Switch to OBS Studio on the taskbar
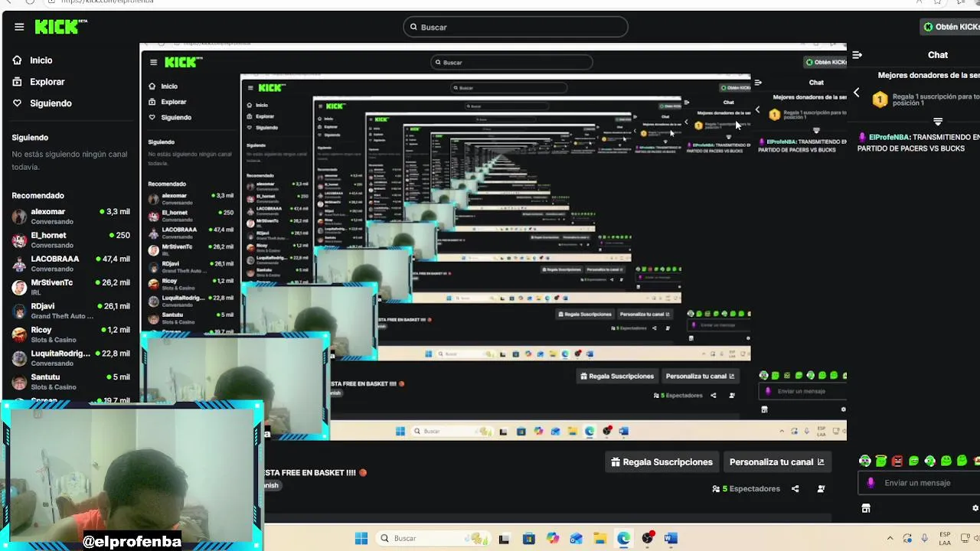 648,539
